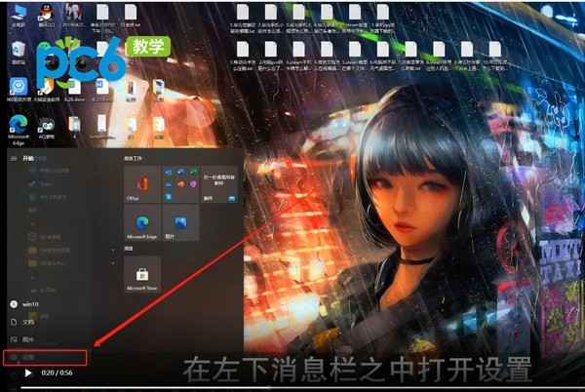Click the 浏览 tile group heading
This screenshot has width=585, height=392.
tap(129, 248)
